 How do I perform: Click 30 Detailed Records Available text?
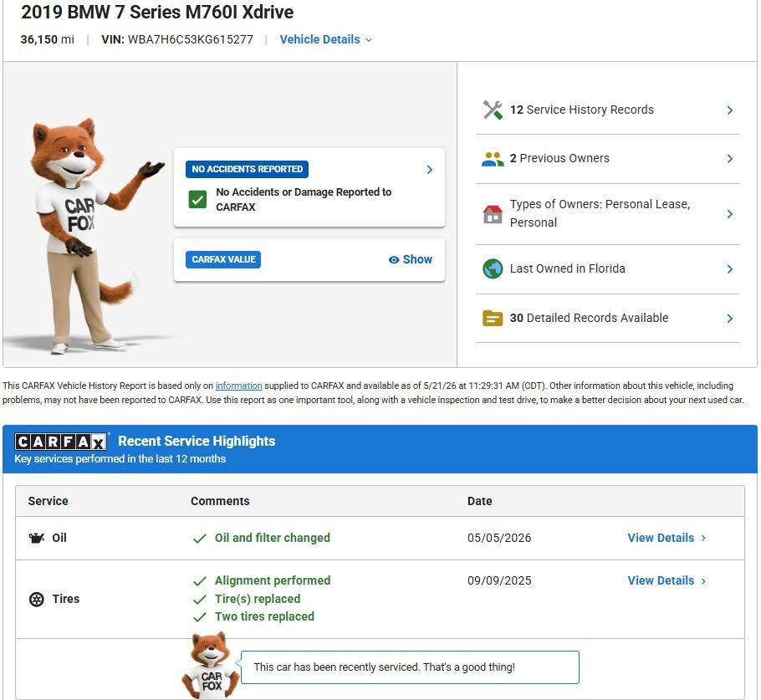click(x=589, y=318)
